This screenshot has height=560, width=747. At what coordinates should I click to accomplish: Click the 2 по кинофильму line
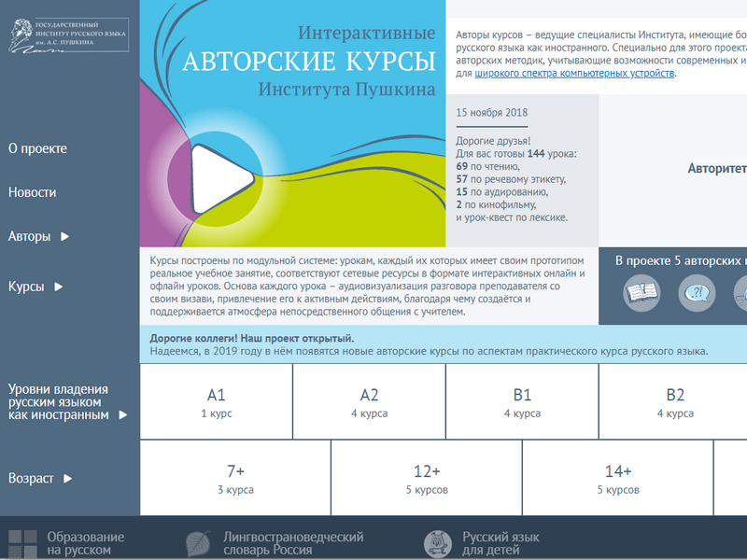496,204
